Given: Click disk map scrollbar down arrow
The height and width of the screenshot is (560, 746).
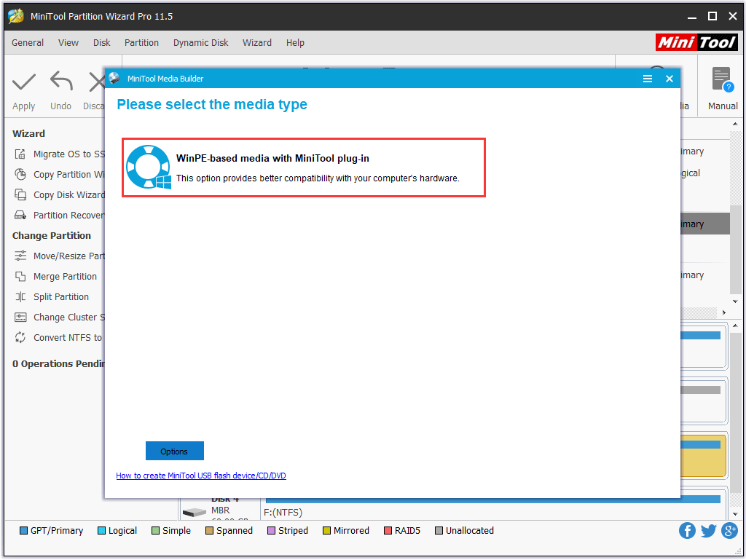Looking at the screenshot, I should pos(735,514).
